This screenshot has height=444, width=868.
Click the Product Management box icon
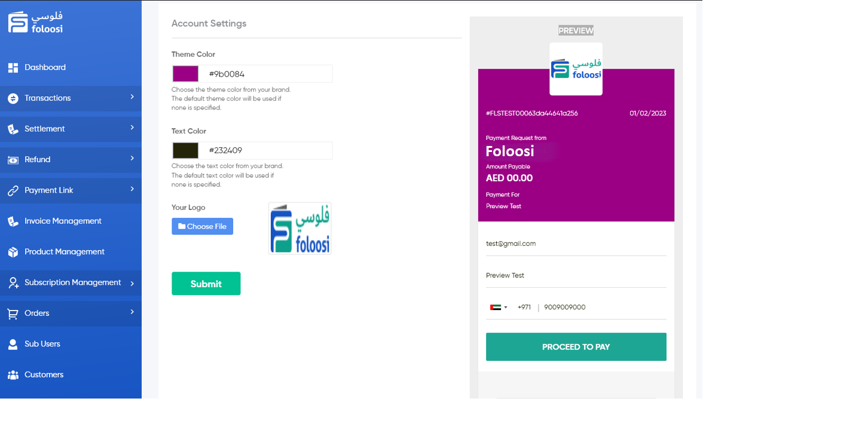13,252
